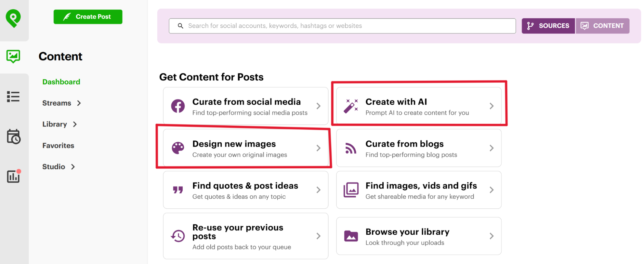Click the chevron on Create with AI card

(491, 106)
